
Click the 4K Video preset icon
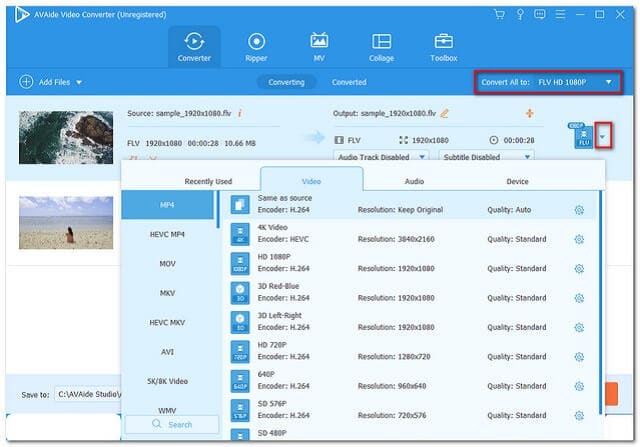tap(240, 234)
